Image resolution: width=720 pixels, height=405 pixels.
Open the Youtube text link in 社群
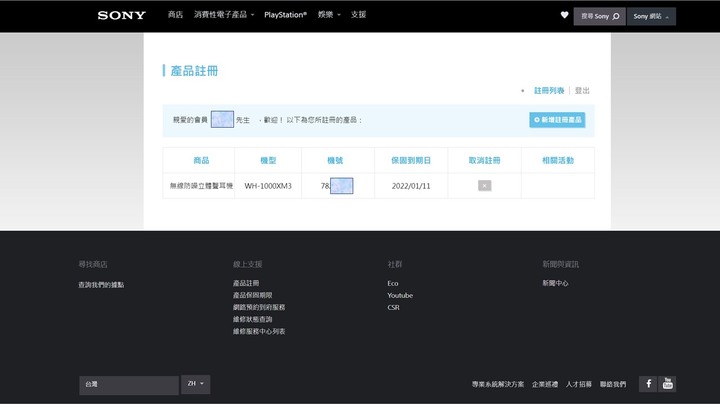[400, 295]
